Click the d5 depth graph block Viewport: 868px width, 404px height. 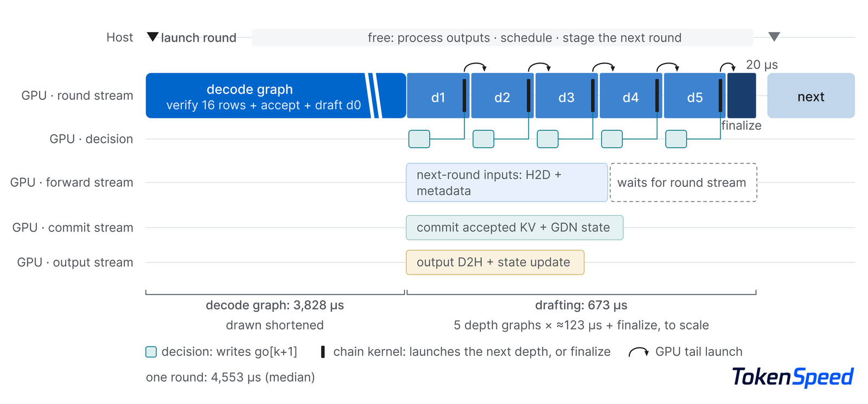point(694,96)
